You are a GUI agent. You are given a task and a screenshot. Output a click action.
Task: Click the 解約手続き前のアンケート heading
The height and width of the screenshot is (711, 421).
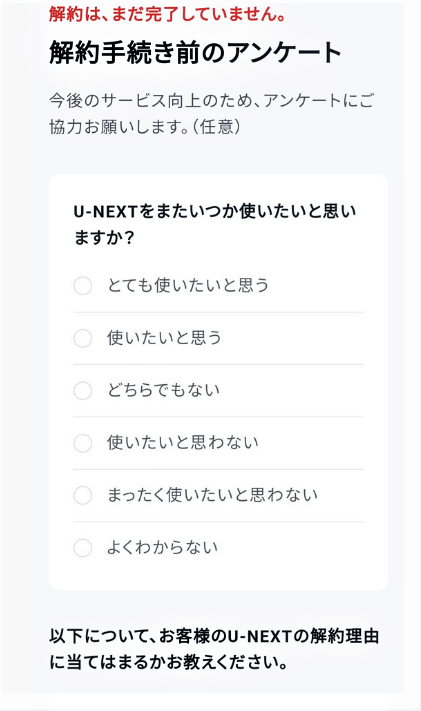[x=195, y=53]
